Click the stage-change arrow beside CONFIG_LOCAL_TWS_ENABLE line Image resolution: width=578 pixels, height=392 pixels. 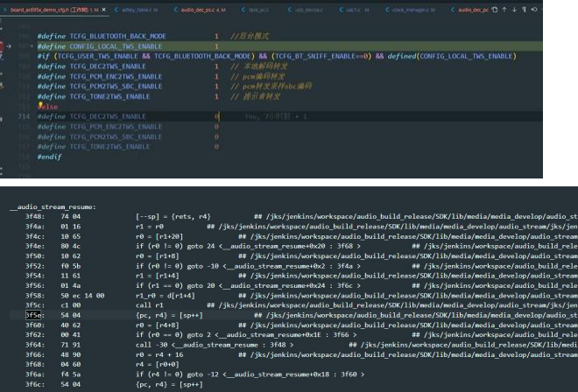pyautogui.click(x=9, y=46)
